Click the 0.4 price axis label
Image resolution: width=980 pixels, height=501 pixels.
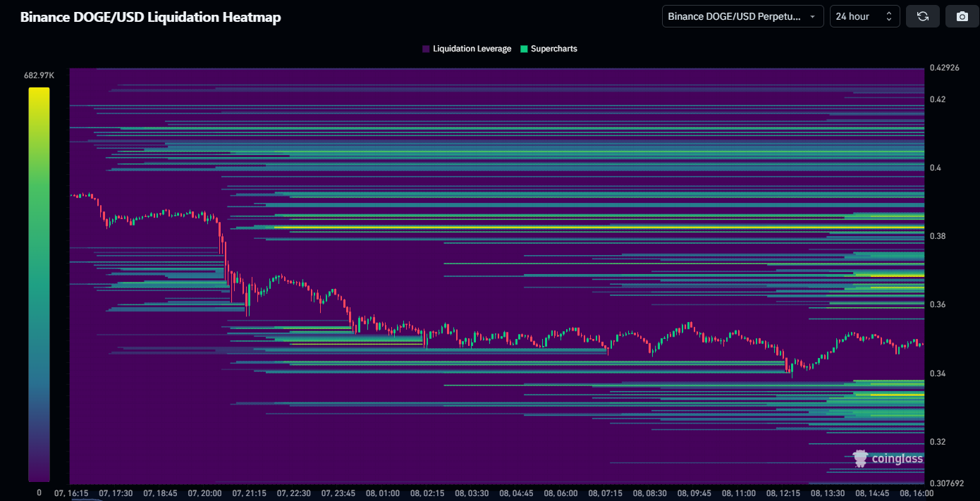[x=935, y=168]
